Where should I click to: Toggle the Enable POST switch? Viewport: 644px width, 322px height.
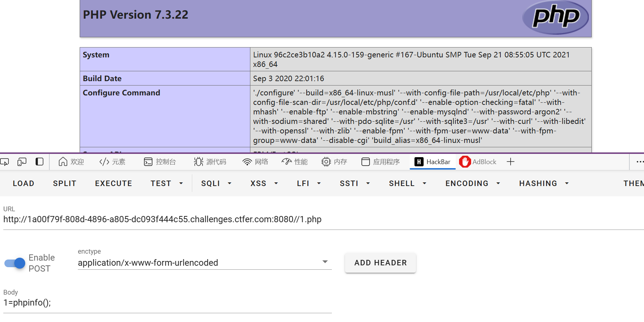tap(15, 263)
